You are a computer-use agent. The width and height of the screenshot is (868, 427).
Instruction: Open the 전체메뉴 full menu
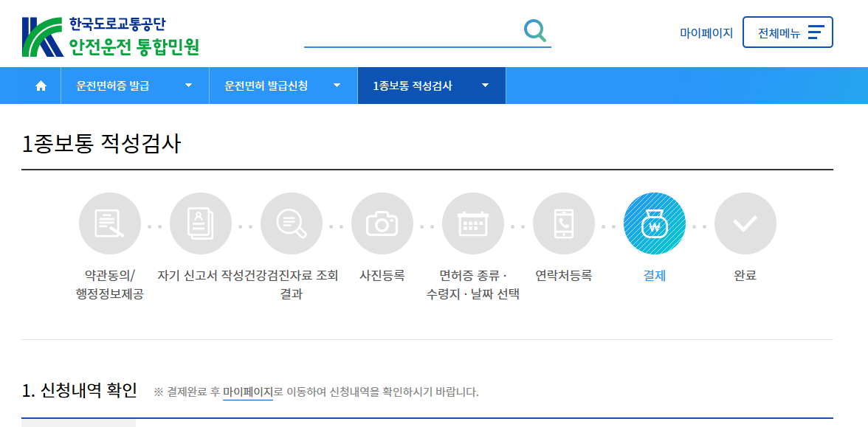(x=788, y=32)
